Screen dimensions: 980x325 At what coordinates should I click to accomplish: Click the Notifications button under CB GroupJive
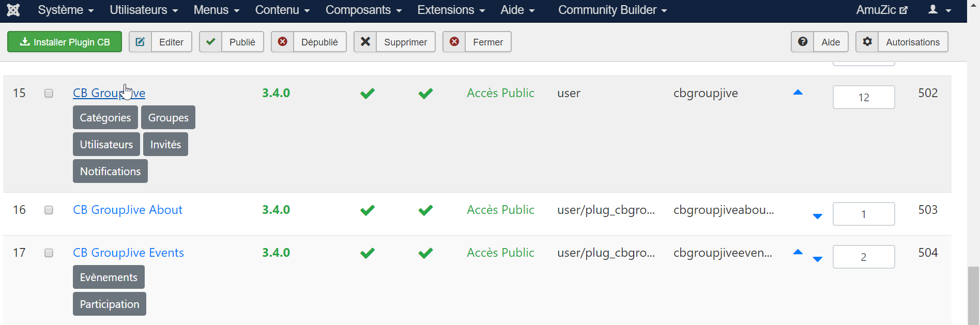[x=110, y=171]
